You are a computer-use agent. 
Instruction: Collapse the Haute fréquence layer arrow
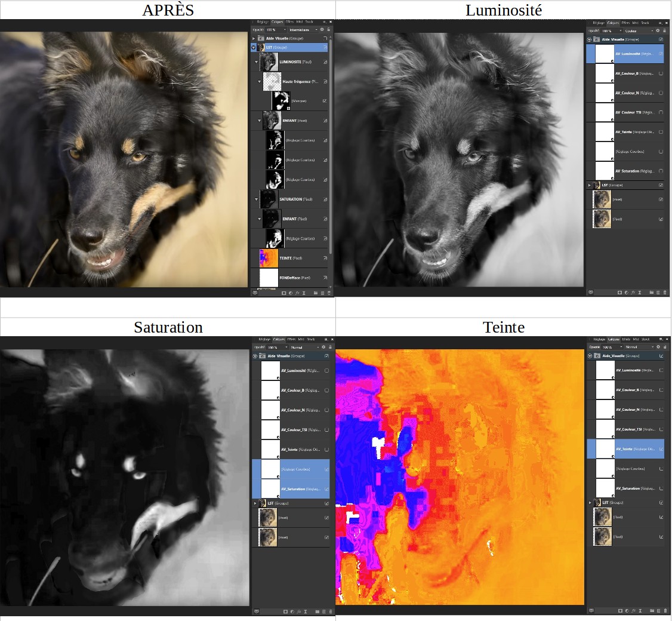pyautogui.click(x=259, y=81)
